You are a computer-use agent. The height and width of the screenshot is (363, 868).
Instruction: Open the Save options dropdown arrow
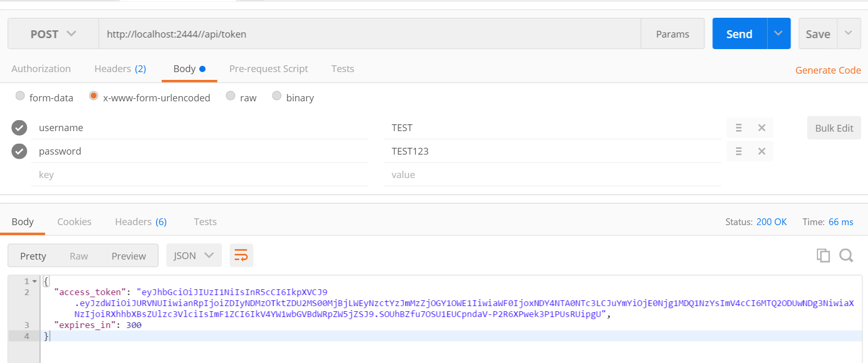[849, 33]
